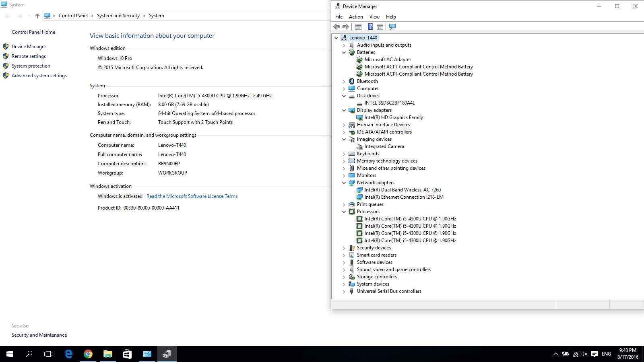Click Control Panel in the breadcrumb path
644x362 pixels.
pos(73,16)
